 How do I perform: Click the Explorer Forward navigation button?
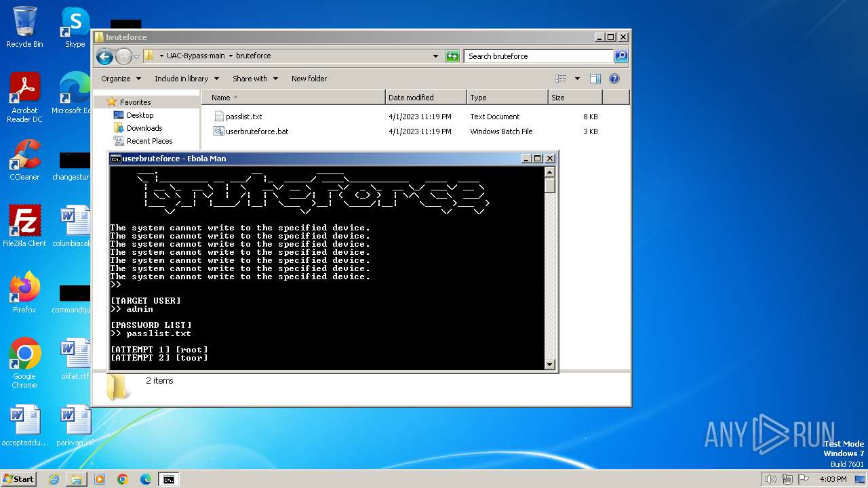[x=123, y=56]
